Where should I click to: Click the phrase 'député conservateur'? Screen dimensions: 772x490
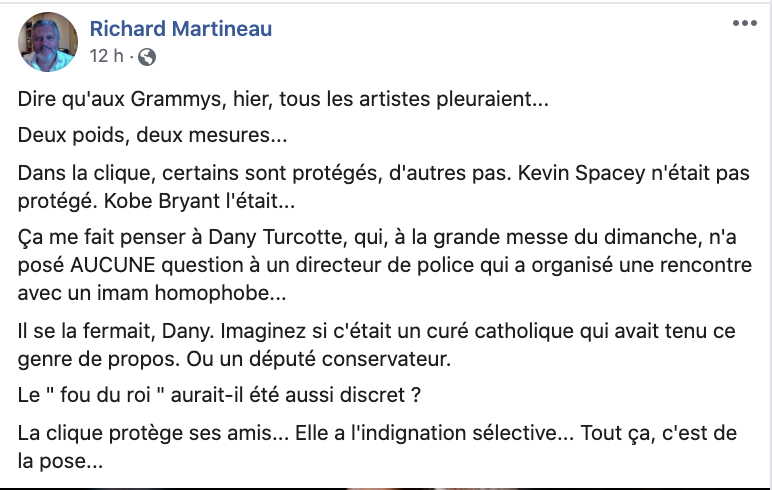click(350, 359)
